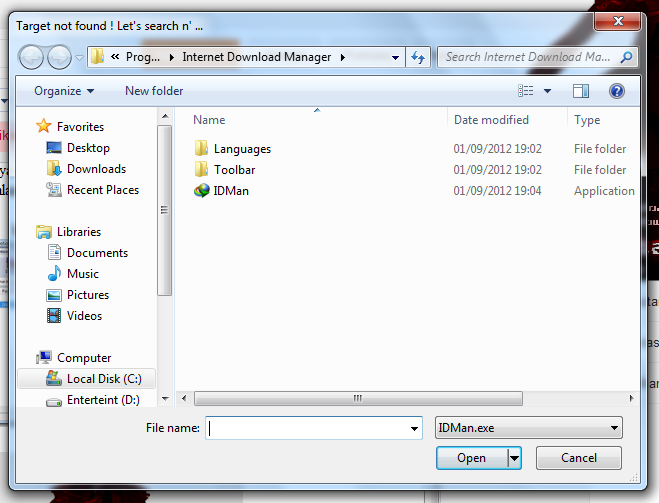
Task: Open the Documents library
Action: (98, 253)
